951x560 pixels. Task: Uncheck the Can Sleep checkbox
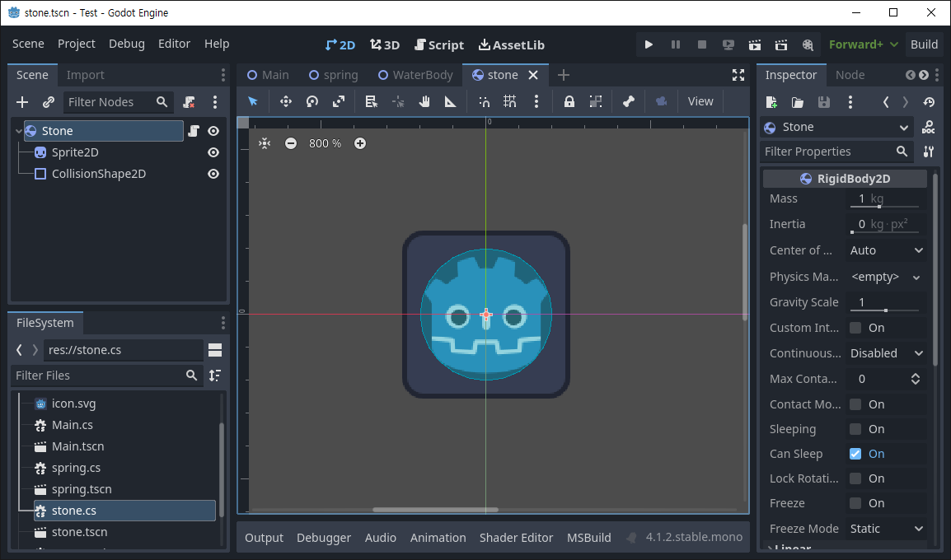click(x=855, y=454)
